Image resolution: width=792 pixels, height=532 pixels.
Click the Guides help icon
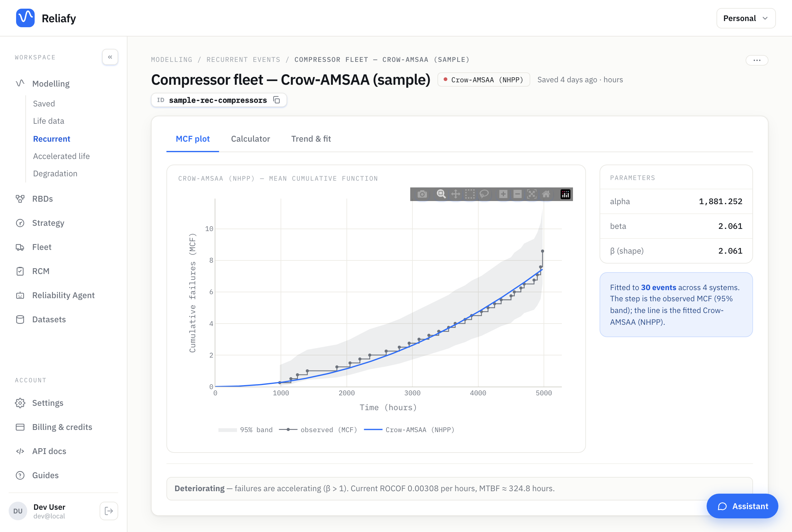coord(20,475)
